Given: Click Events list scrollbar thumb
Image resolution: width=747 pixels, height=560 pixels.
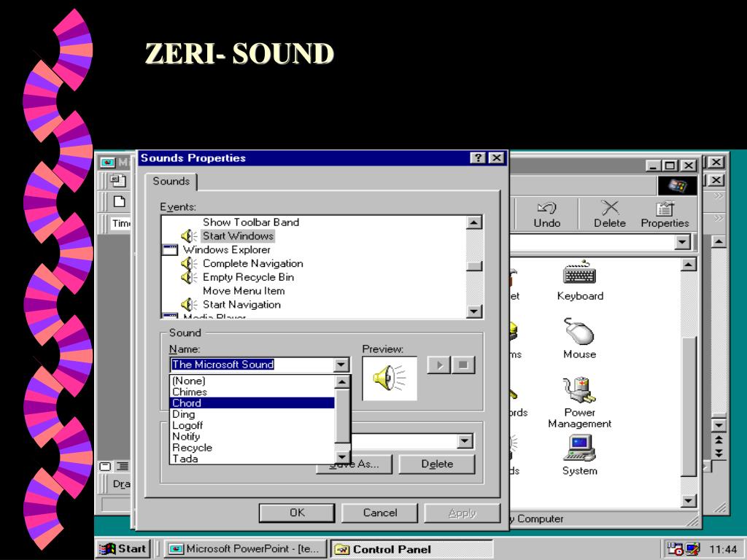Looking at the screenshot, I should coord(474,266).
